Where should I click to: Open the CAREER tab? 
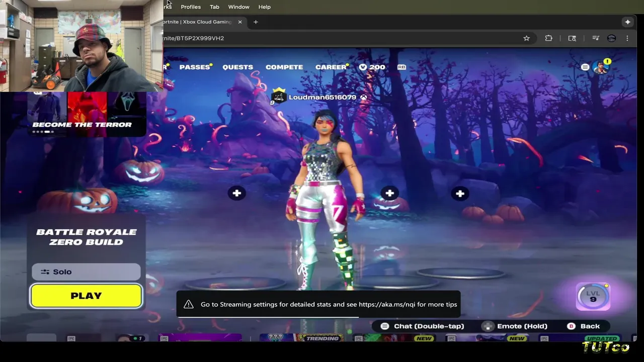pos(331,67)
